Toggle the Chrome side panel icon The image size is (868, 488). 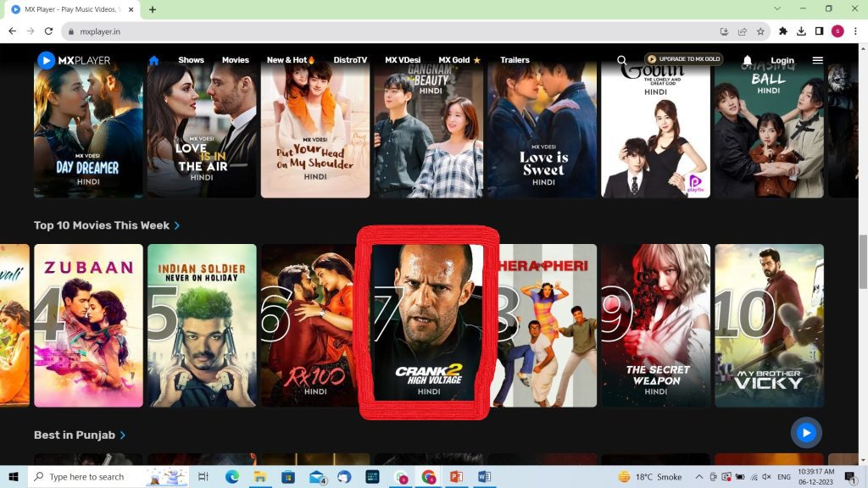click(x=820, y=31)
